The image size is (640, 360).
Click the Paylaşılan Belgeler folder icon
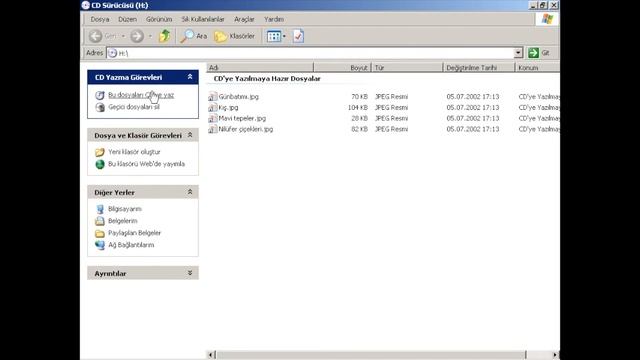100,233
